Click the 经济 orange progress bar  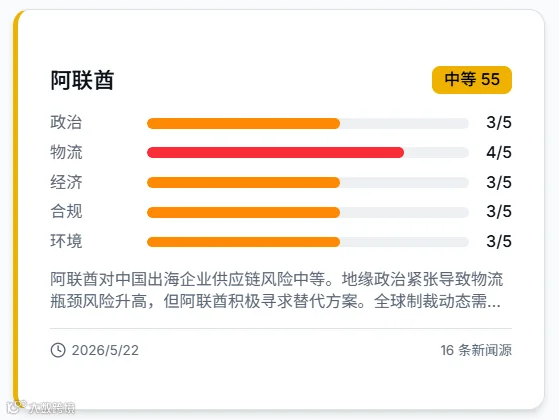point(243,183)
